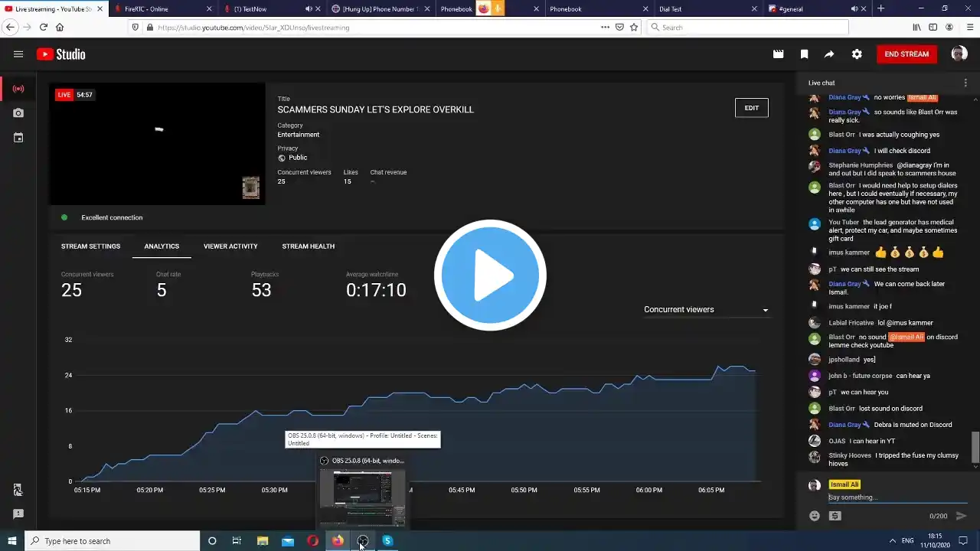
Task: Mute the TextNow tab audio icon
Action: 309,9
